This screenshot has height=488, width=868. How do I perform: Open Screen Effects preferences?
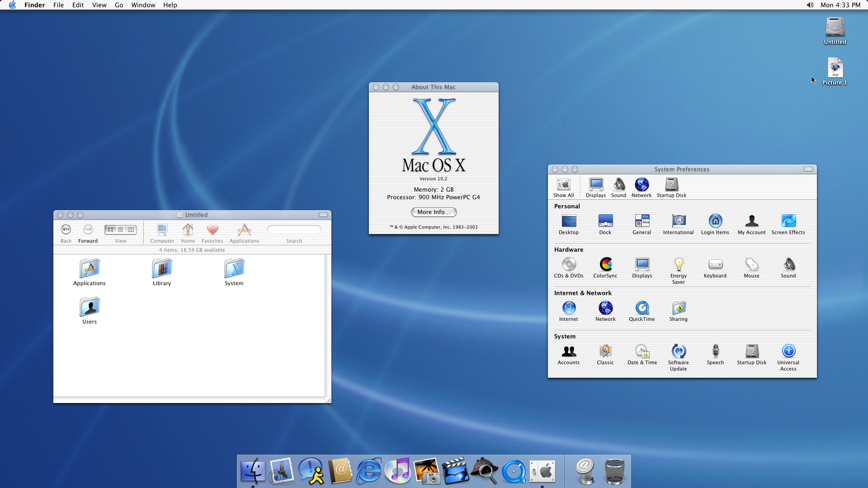788,221
